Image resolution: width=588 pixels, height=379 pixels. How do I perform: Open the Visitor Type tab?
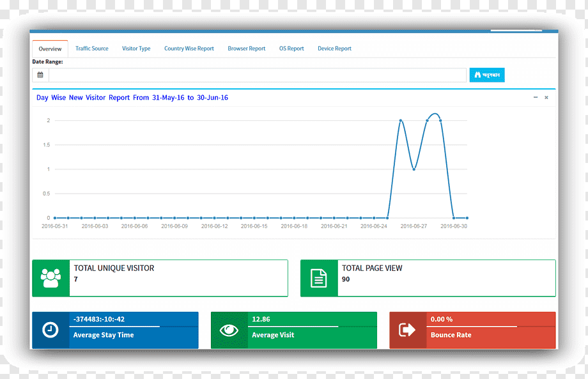tap(136, 49)
